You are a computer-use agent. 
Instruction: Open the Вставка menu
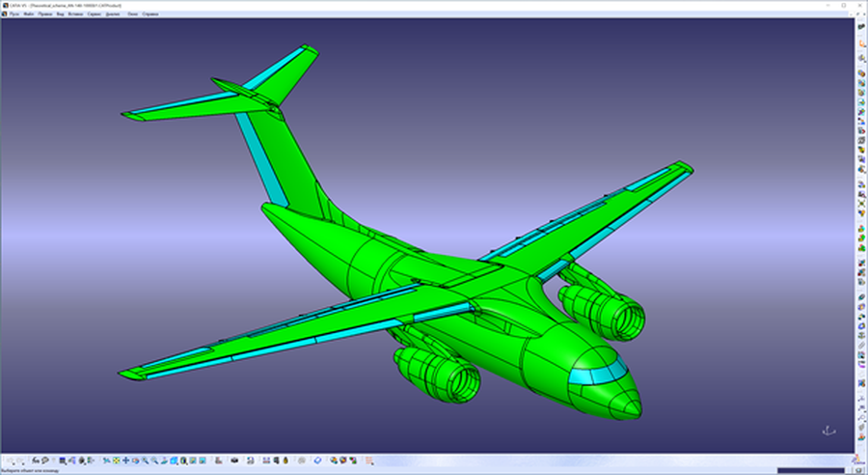click(x=75, y=14)
